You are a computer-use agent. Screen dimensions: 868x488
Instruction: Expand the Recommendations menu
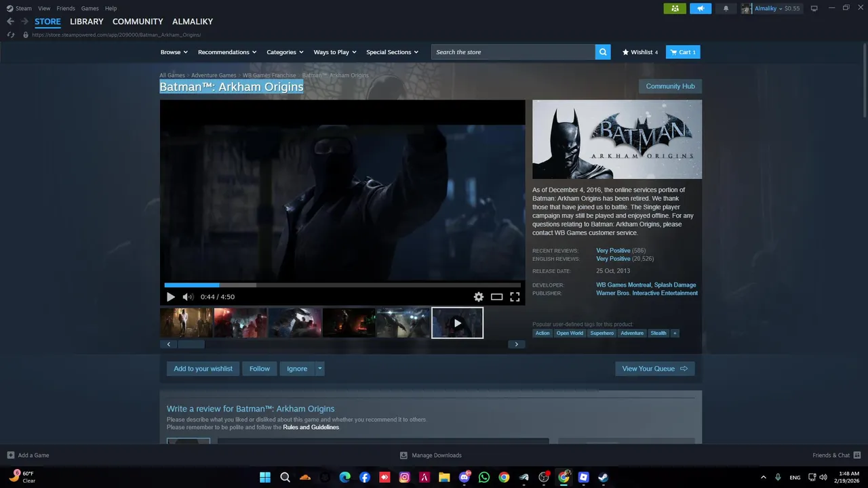pyautogui.click(x=227, y=52)
